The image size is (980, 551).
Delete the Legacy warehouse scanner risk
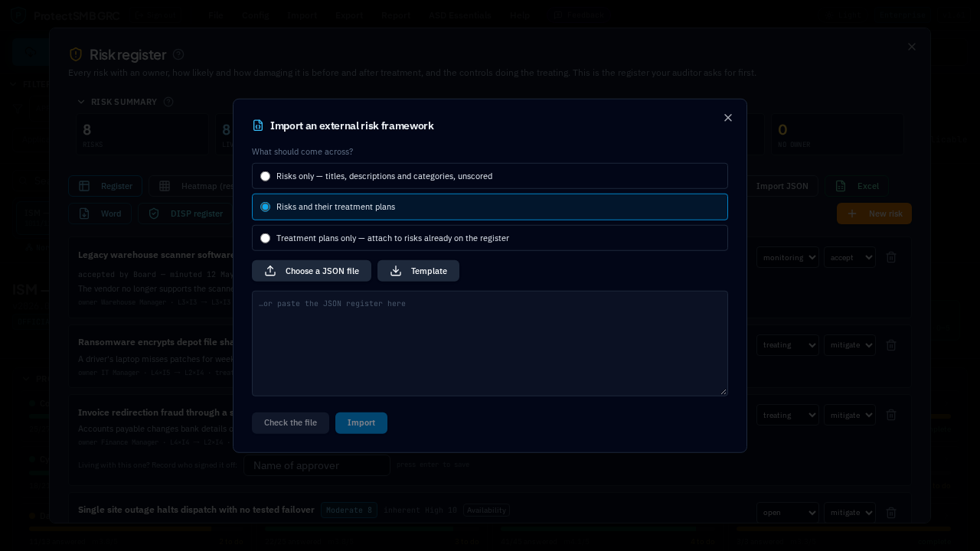[x=891, y=257]
